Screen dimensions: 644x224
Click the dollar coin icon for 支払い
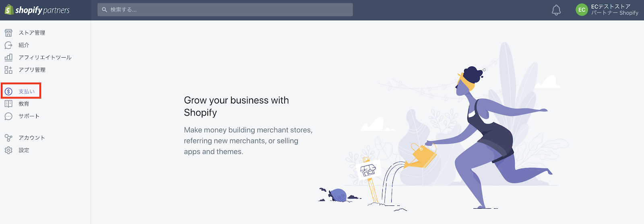pyautogui.click(x=8, y=91)
